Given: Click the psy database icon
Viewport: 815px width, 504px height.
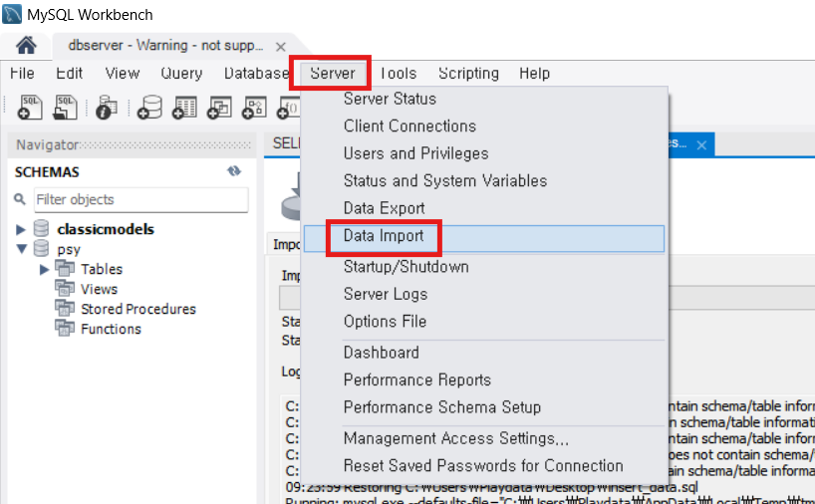Looking at the screenshot, I should 41,248.
